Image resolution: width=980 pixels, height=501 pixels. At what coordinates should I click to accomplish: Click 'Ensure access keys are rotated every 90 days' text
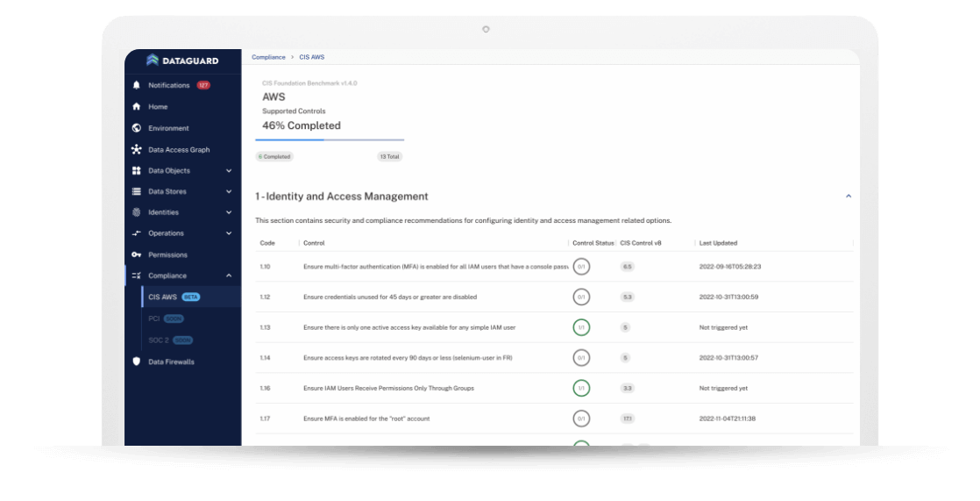pos(408,358)
